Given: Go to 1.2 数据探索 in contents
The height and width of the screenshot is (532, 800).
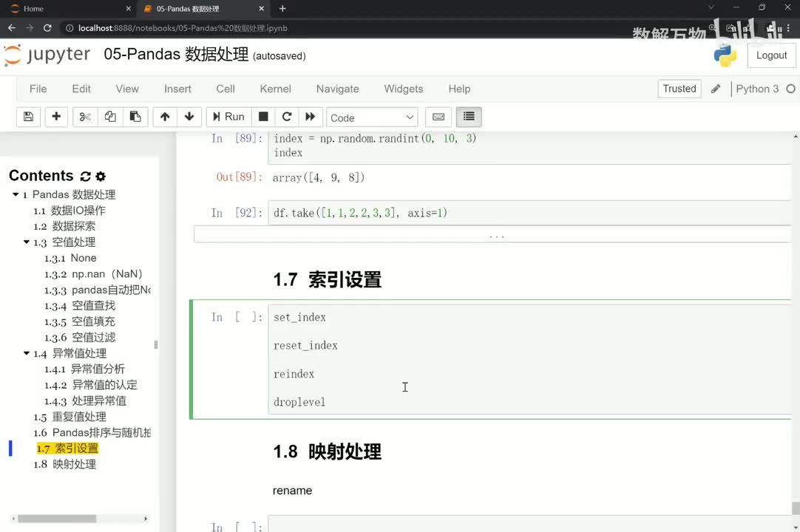Looking at the screenshot, I should [64, 226].
